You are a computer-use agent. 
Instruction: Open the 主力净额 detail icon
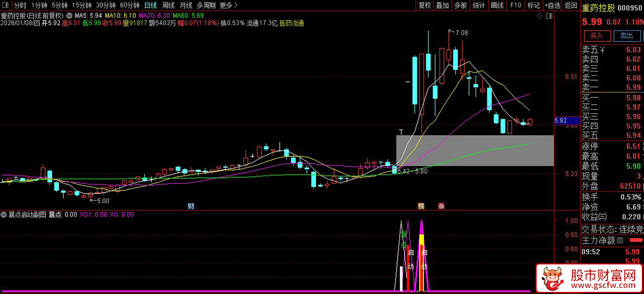click(x=620, y=240)
